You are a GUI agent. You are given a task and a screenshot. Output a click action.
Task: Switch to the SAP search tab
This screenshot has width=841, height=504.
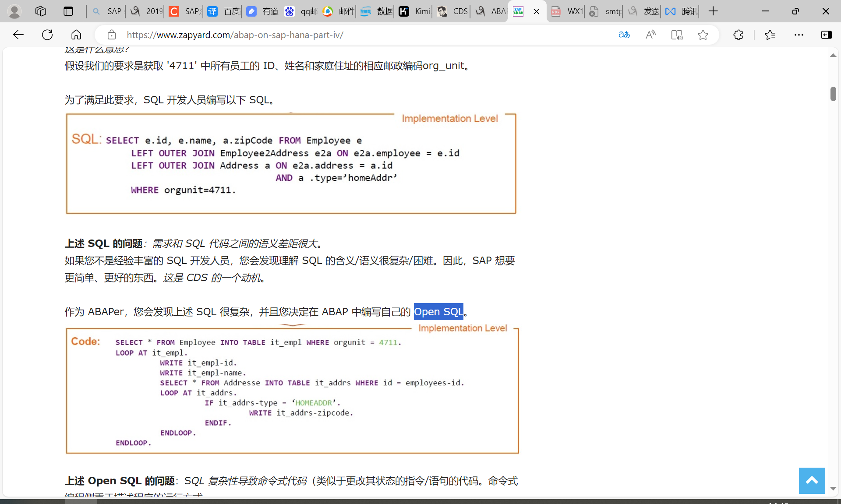click(106, 11)
